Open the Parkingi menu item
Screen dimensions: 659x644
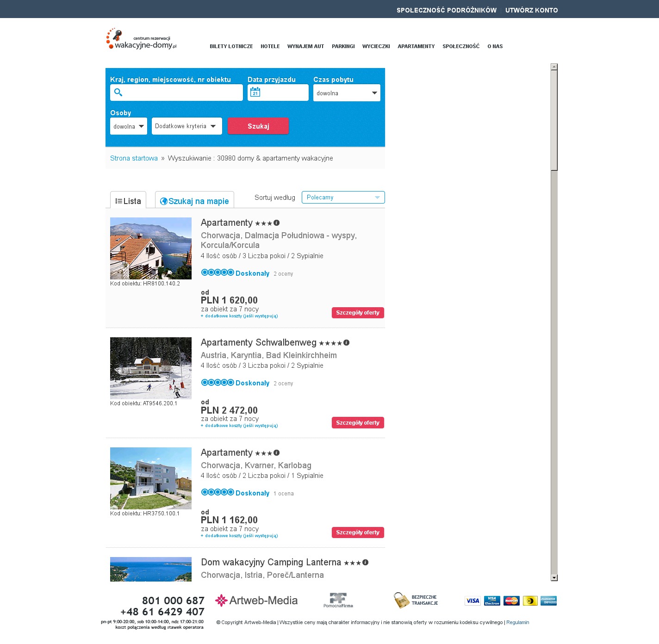pos(343,46)
